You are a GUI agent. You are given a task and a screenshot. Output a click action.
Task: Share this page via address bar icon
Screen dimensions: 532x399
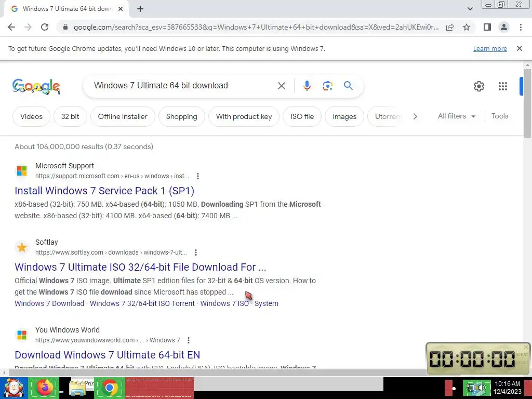point(450,27)
